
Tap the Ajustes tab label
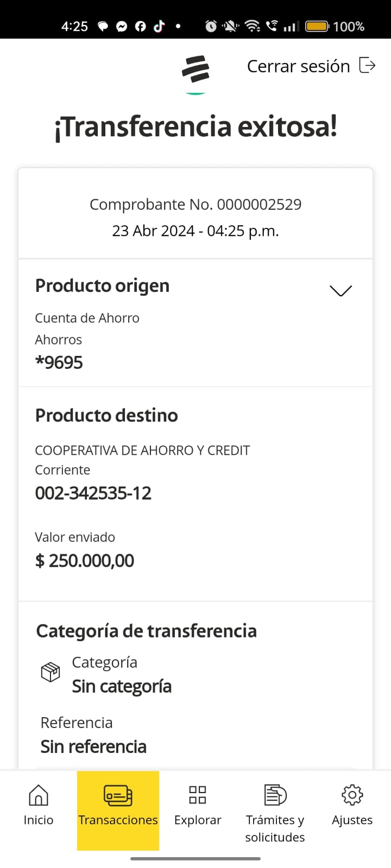pos(352,820)
